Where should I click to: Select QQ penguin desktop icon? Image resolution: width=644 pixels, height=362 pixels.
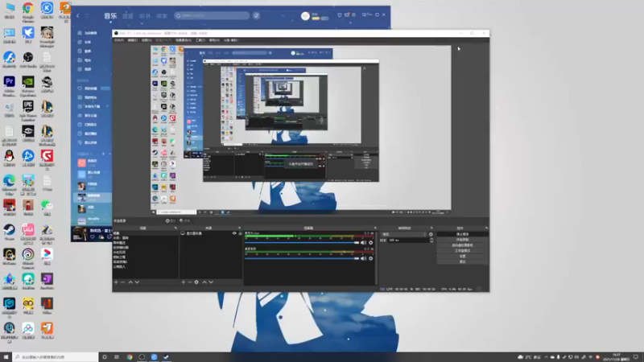tap(9, 158)
